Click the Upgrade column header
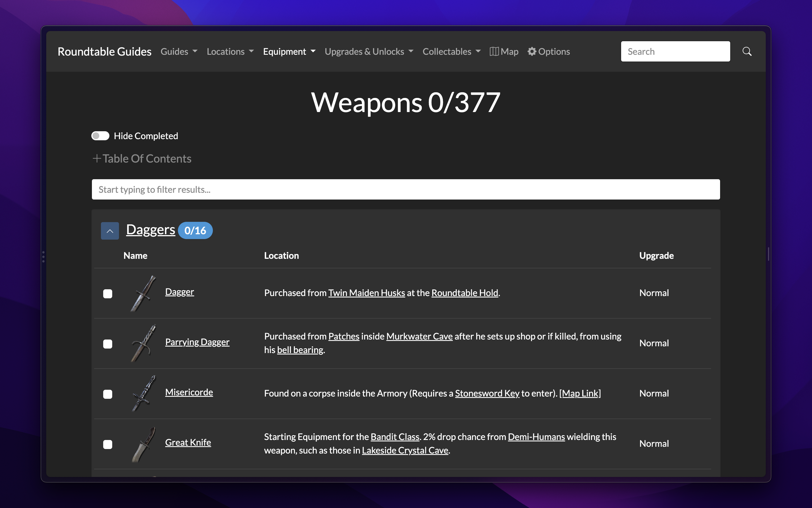The width and height of the screenshot is (812, 508). (656, 256)
